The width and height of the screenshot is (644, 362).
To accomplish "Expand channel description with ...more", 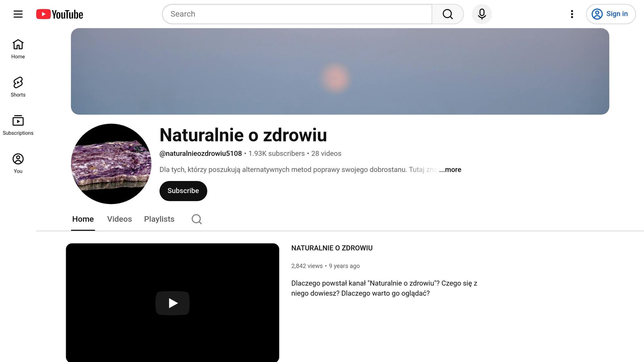I will coord(450,170).
